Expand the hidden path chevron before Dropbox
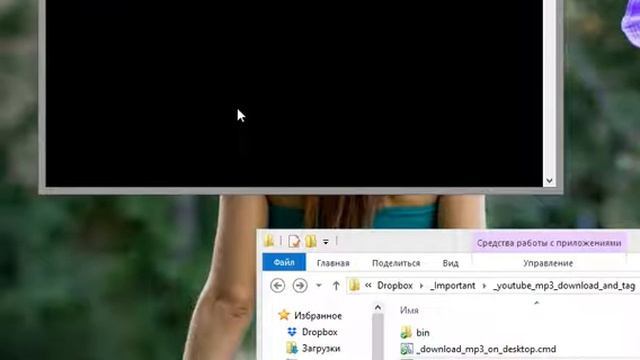The height and width of the screenshot is (360, 640). pyautogui.click(x=368, y=285)
